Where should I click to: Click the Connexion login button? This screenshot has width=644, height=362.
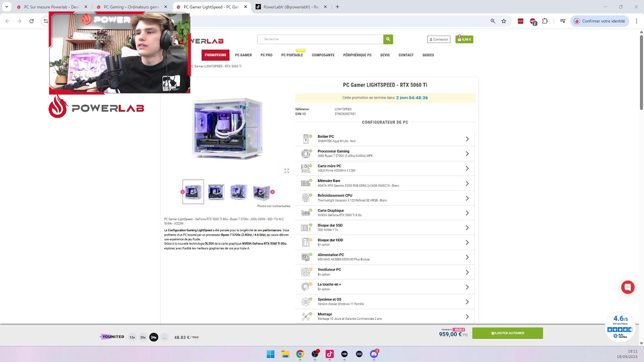click(x=439, y=39)
